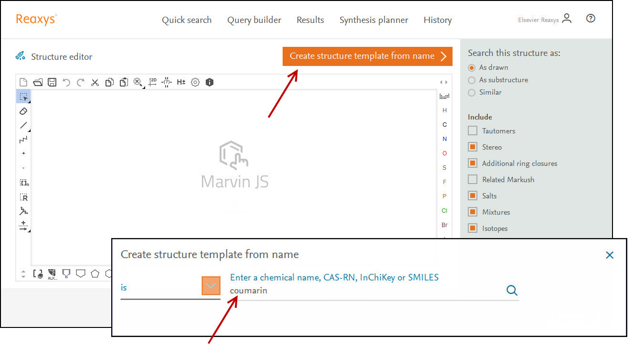This screenshot has width=644, height=348.
Task: Pick the single bond drawing tool
Action: point(23,125)
